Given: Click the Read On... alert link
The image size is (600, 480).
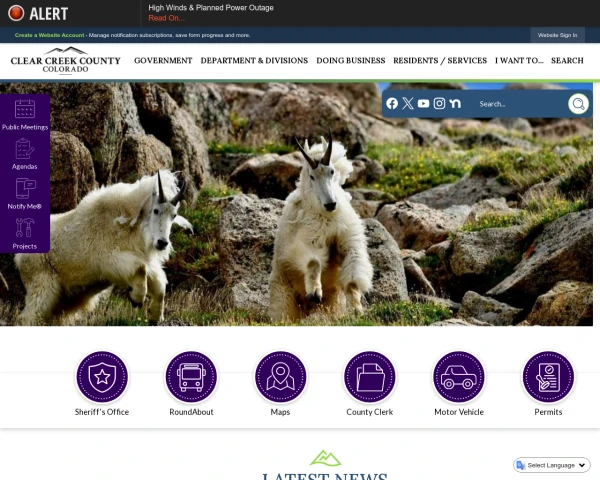Looking at the screenshot, I should (166, 18).
